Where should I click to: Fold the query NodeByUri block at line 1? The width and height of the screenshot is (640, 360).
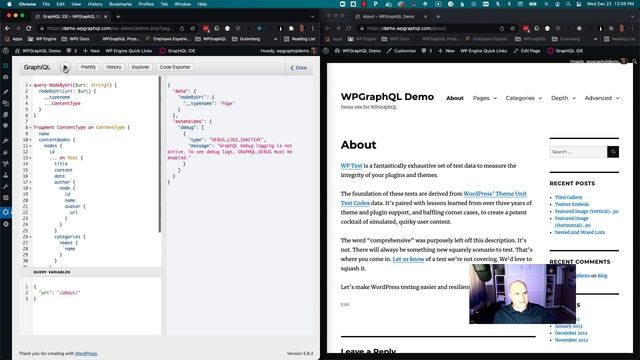(x=30, y=85)
